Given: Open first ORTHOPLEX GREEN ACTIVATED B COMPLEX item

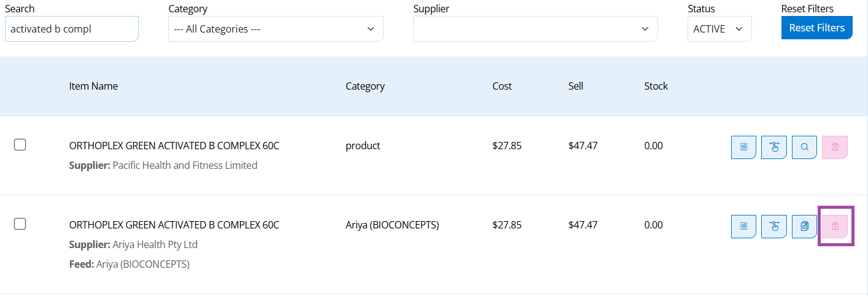Looking at the screenshot, I should [x=174, y=146].
